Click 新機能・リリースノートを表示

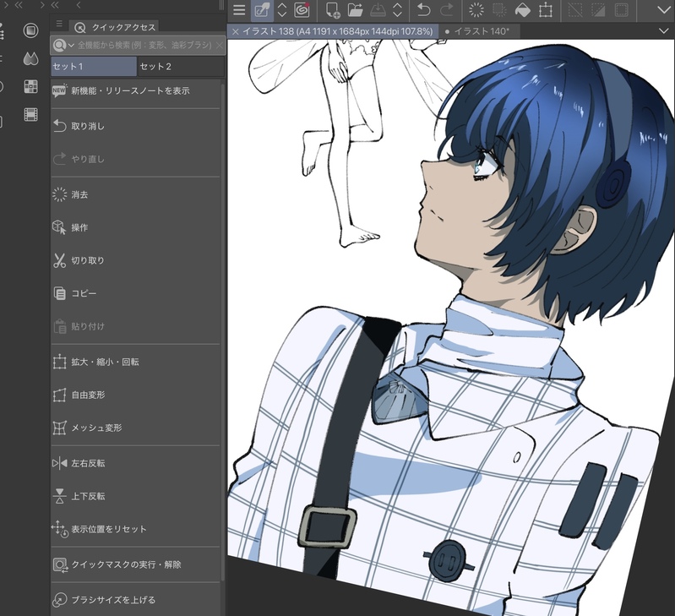pos(135,90)
